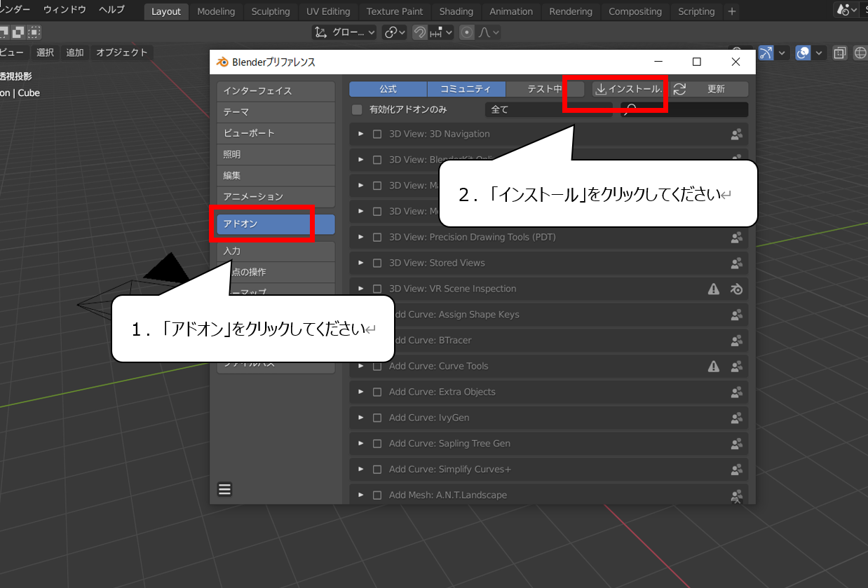Open the ヘルプ menu
This screenshot has height=588, width=868.
[111, 10]
